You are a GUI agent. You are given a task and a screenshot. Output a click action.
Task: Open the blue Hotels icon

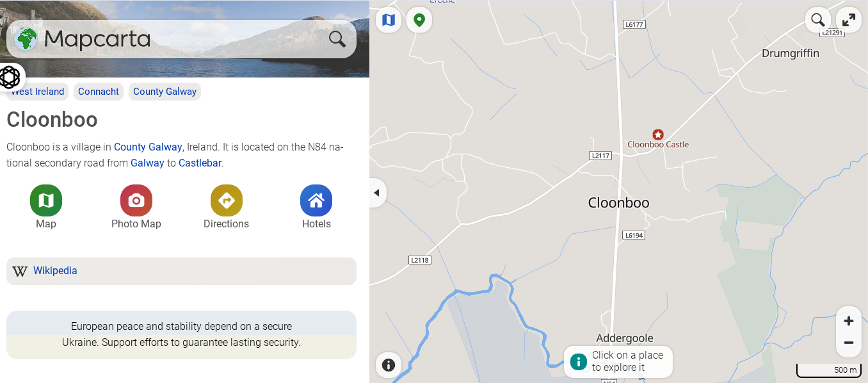tap(316, 200)
